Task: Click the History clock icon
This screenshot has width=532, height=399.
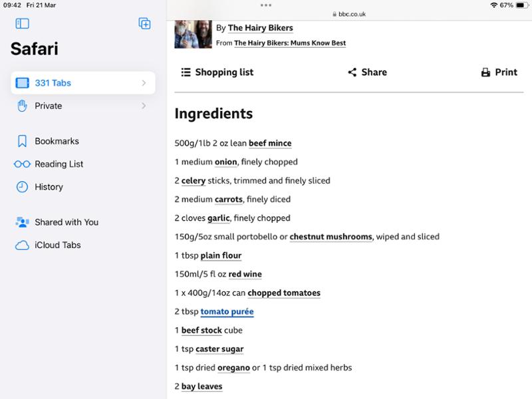Action: 22,187
